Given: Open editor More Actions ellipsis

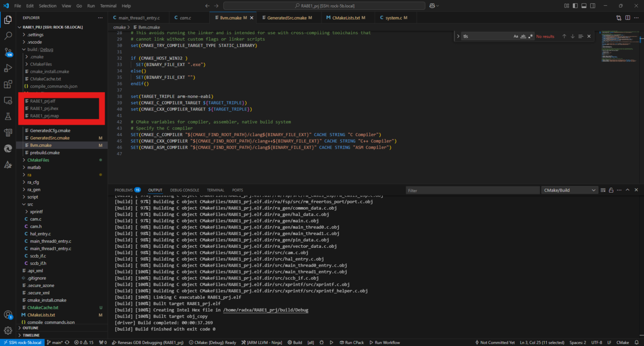Looking at the screenshot, I should (x=636, y=18).
